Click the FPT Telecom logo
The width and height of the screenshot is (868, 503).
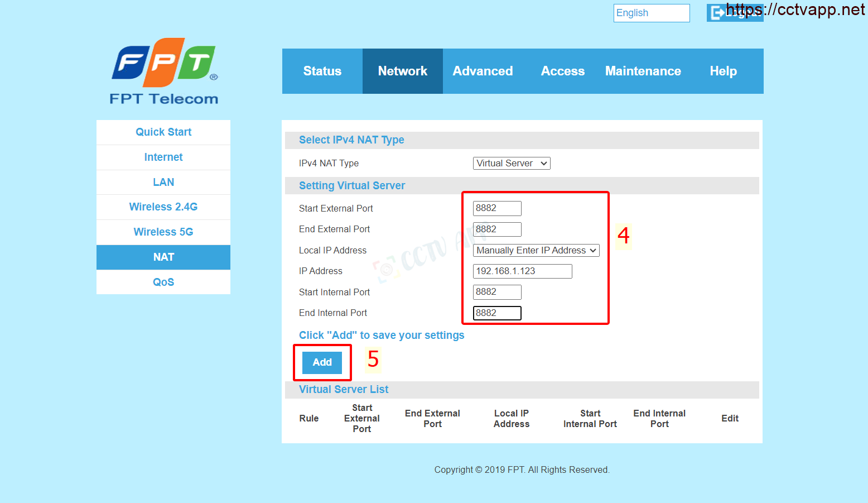[x=163, y=71]
